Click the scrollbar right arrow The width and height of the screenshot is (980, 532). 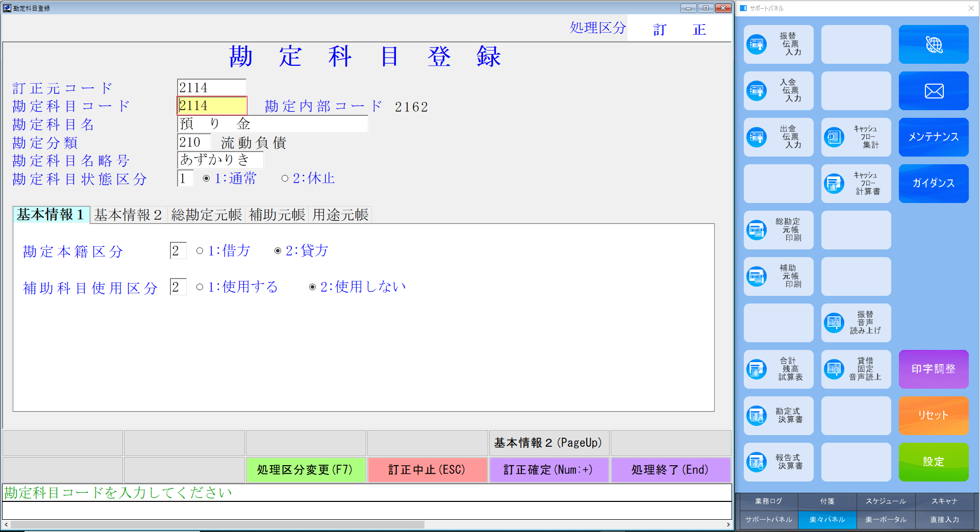click(x=728, y=524)
